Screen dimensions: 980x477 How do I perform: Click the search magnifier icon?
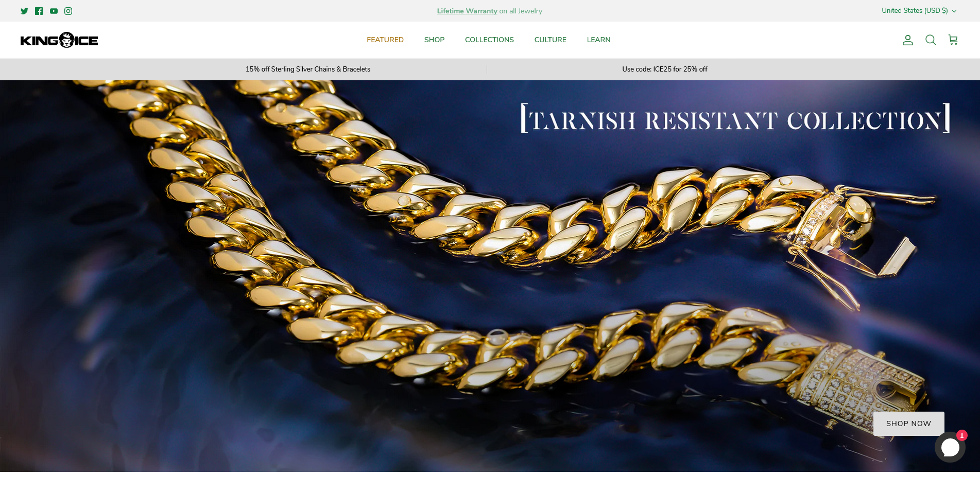pos(930,40)
